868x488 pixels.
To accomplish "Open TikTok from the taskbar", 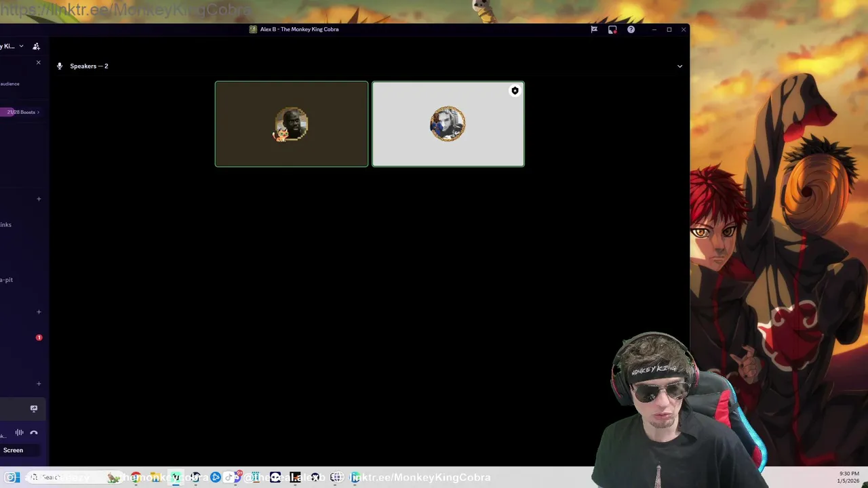I will click(x=229, y=477).
